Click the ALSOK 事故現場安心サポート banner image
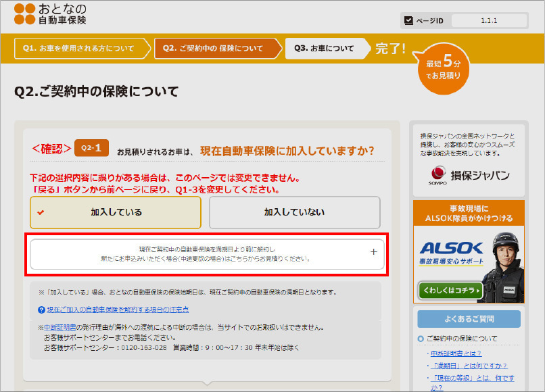Image resolution: width=545 pixels, height=392 pixels. 468,257
